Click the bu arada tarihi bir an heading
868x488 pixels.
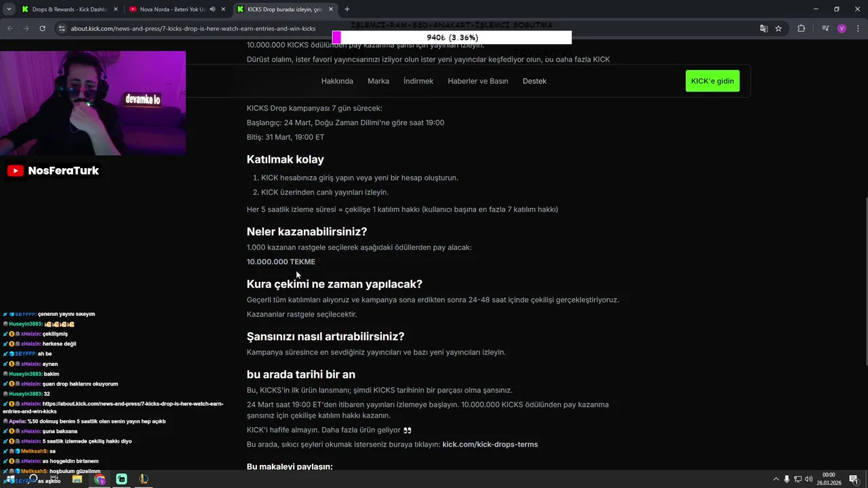click(301, 374)
